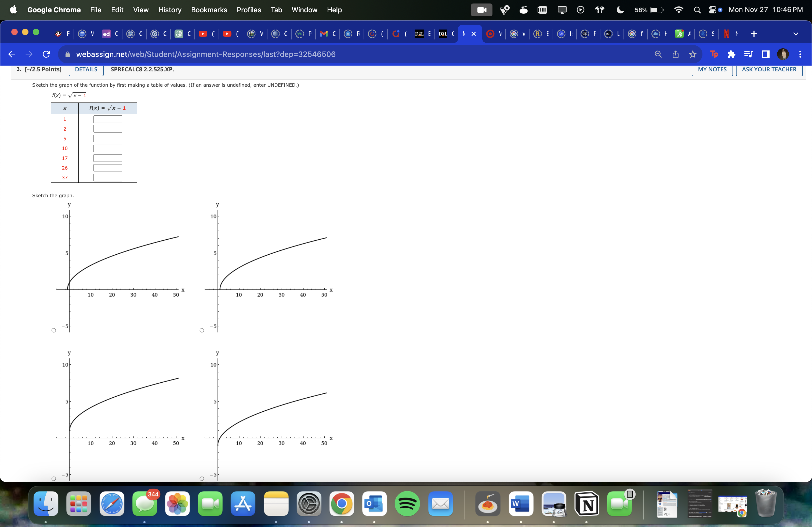This screenshot has width=812, height=527.
Task: Open Microsoft Outlook in the Dock
Action: pos(374,504)
